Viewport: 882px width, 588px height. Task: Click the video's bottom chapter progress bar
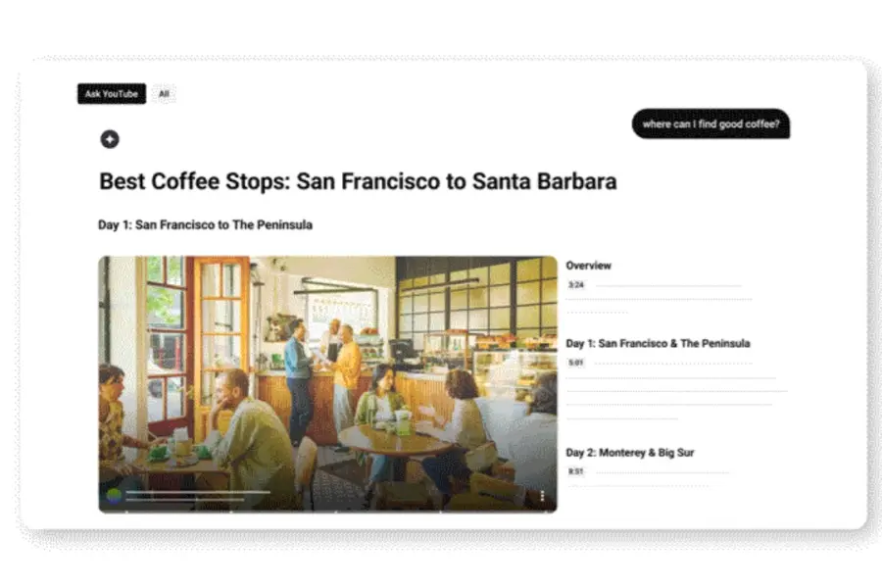click(328, 511)
